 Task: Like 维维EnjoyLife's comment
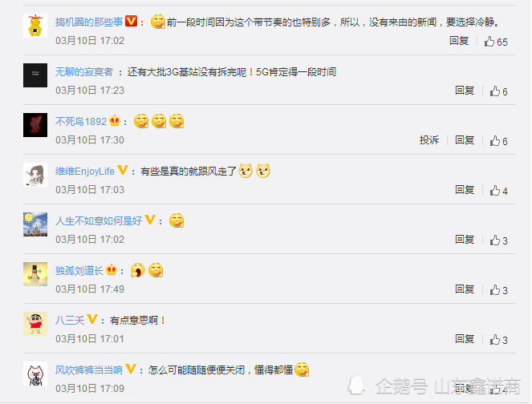coord(498,191)
